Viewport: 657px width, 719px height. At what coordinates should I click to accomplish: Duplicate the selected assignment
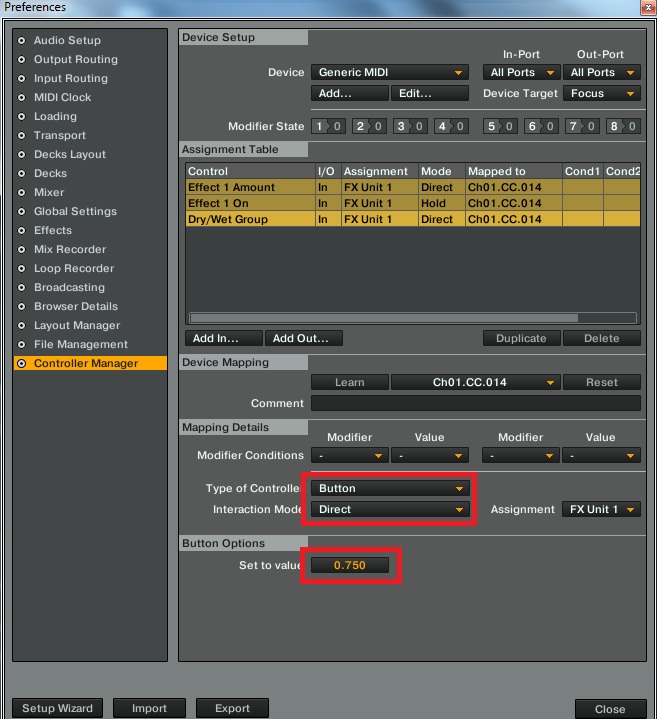point(521,338)
